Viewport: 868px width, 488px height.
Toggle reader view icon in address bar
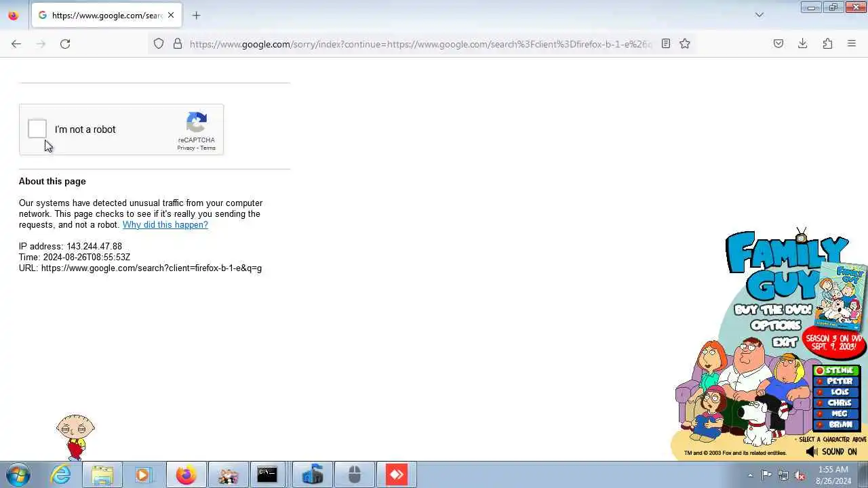666,43
